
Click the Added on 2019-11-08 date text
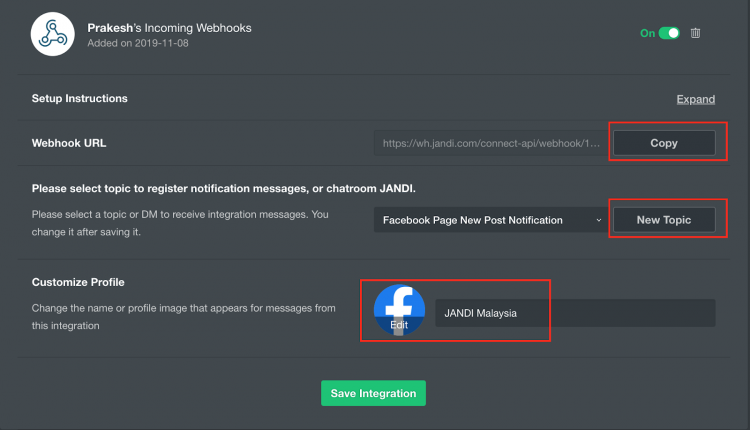[138, 43]
